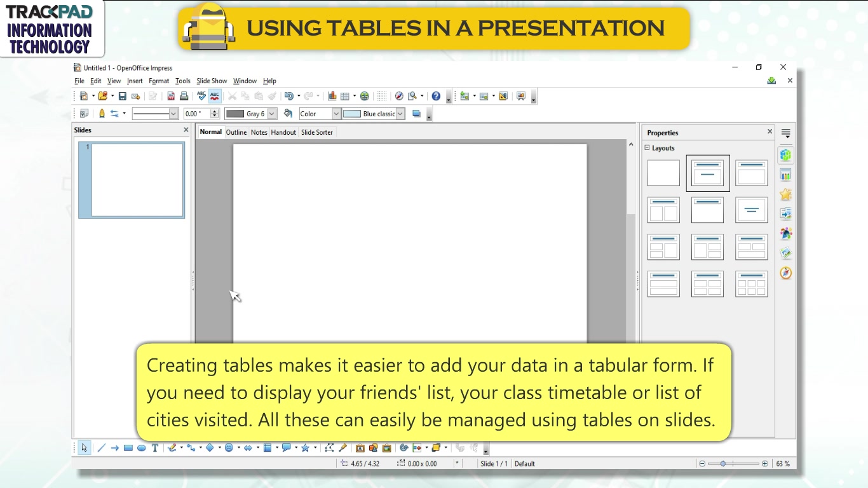Select the Ellipse tool
This screenshot has width=868, height=488.
click(x=142, y=448)
